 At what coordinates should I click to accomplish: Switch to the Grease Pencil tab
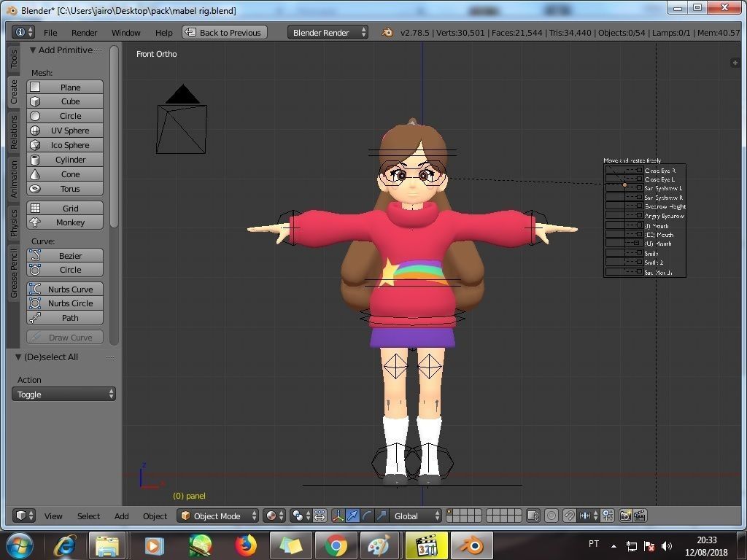pos(14,273)
